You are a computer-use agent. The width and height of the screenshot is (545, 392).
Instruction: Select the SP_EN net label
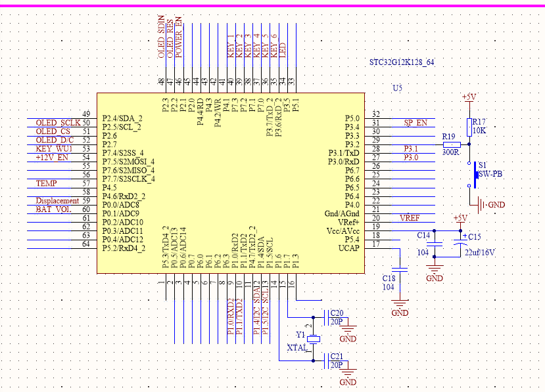[415, 123]
